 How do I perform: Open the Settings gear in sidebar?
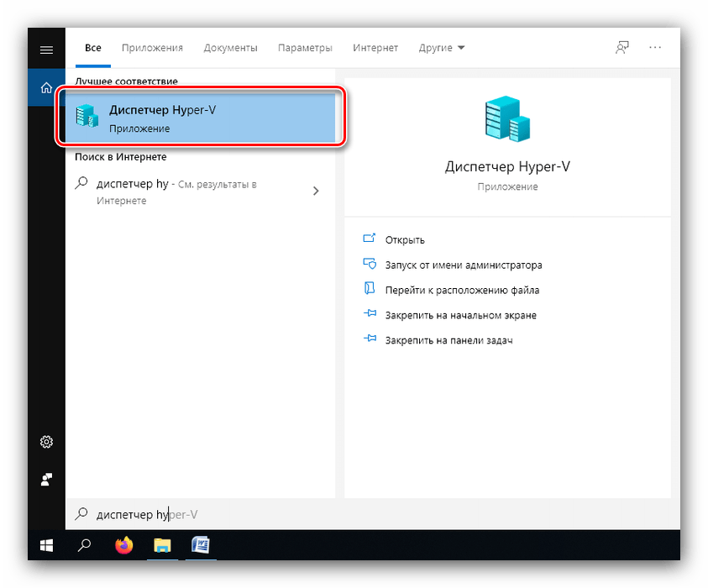[46, 443]
